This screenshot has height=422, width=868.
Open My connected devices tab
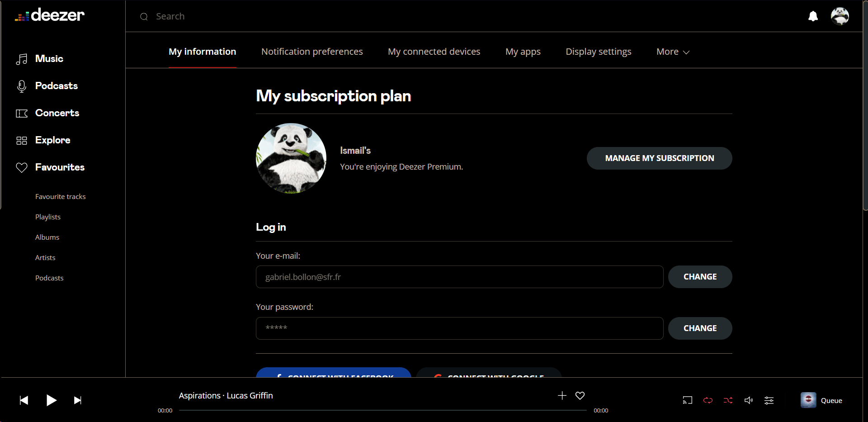click(x=434, y=52)
